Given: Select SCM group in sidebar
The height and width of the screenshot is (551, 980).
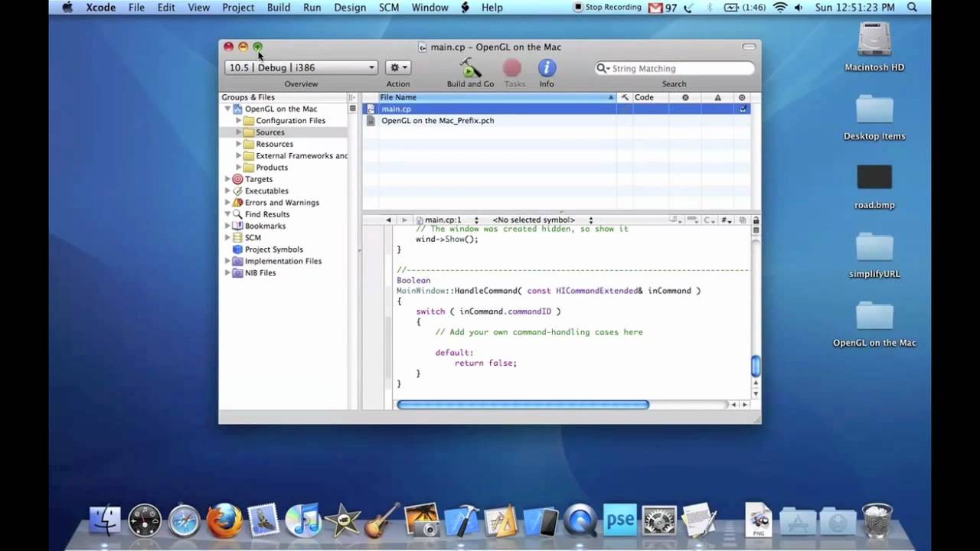Looking at the screenshot, I should tap(253, 237).
